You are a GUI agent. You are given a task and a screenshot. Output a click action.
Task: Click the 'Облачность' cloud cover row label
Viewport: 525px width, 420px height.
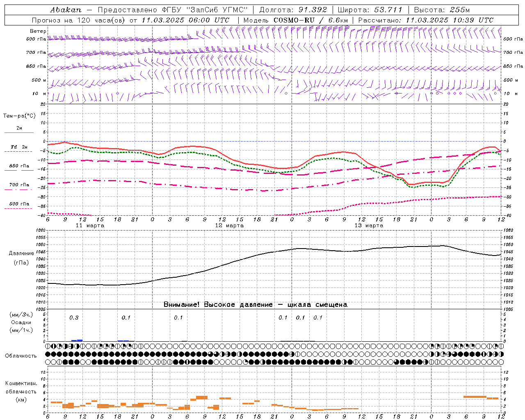click(21, 356)
